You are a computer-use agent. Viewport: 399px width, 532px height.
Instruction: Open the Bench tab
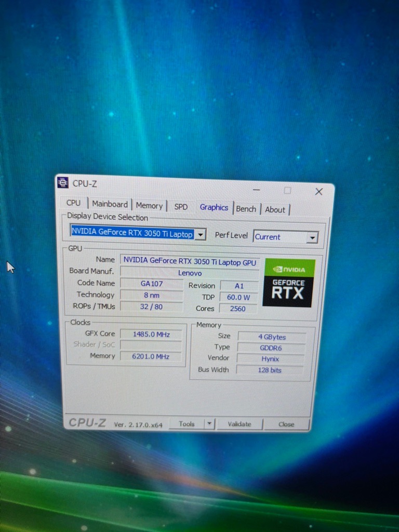(246, 209)
